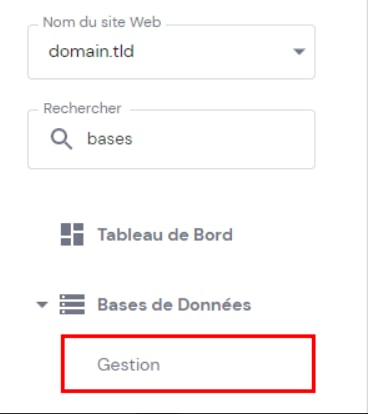The image size is (368, 414).
Task: Click the server rows icon beside Bases de Données
Action: pos(72,304)
